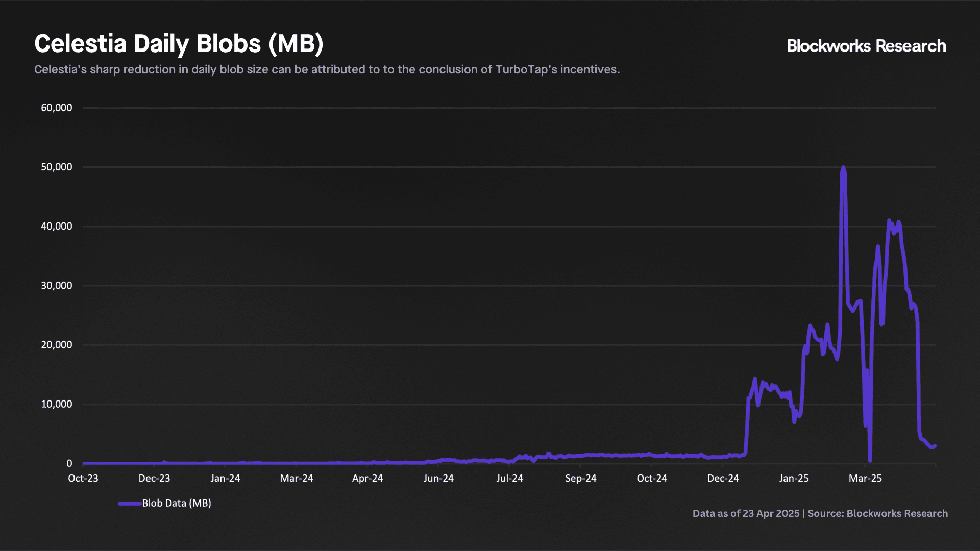Screen dimensions: 980x551
Task: Click the 'Celestia Daily Blobs (MB)' chart title
Action: tap(179, 44)
